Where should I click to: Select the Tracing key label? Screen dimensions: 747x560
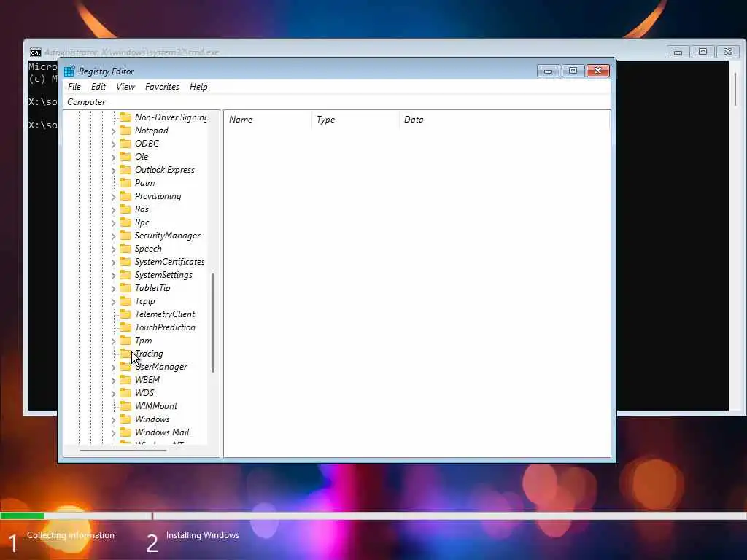pyautogui.click(x=149, y=354)
